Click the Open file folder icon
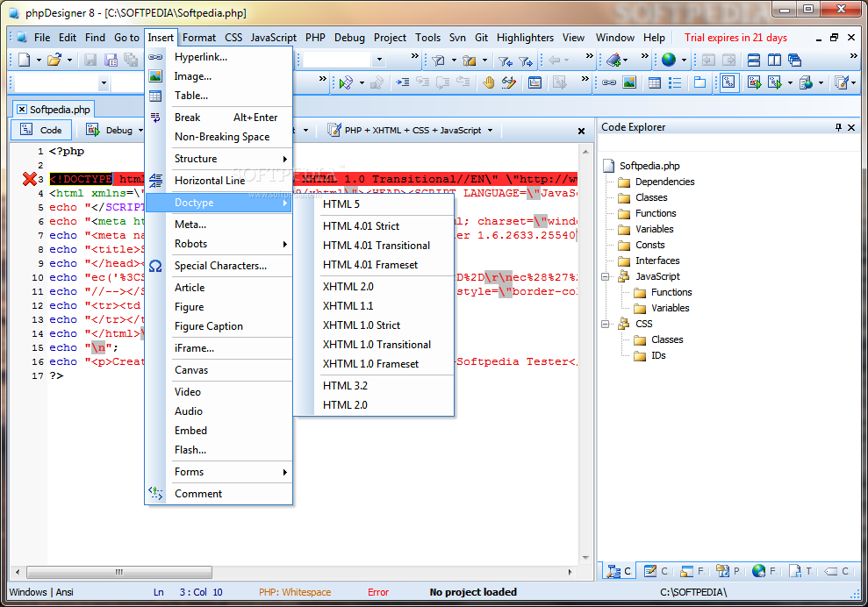Image resolution: width=868 pixels, height=607 pixels. coord(54,60)
